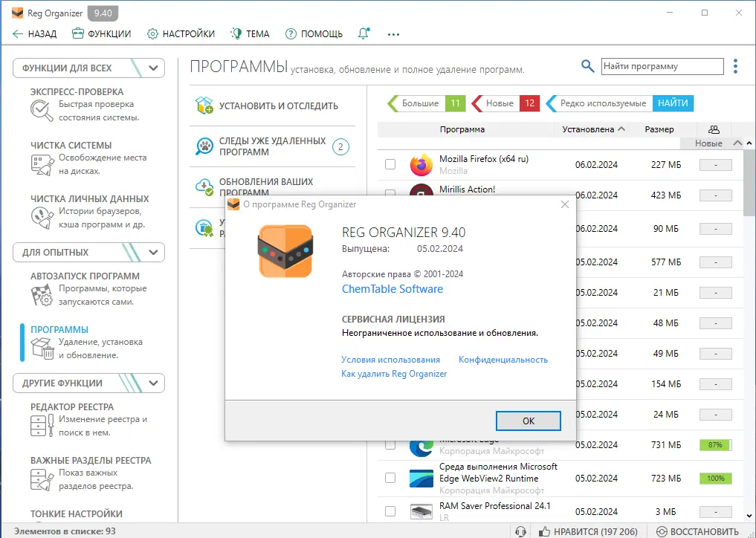This screenshot has height=538, width=756.
Task: Click the УСТАНОВИТЬ И ОТСЛЕДИТЬ box icon
Action: click(x=204, y=106)
